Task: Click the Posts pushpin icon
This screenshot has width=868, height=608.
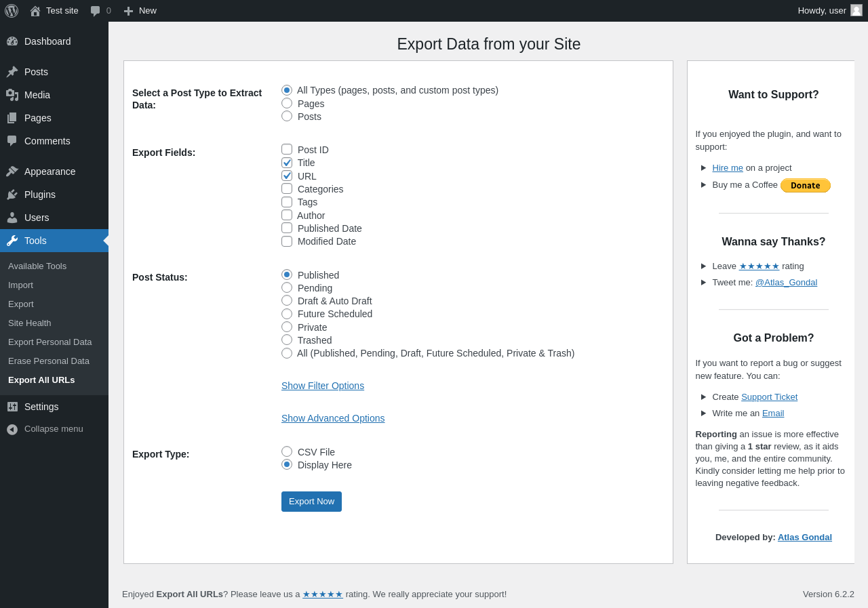Action: click(12, 72)
